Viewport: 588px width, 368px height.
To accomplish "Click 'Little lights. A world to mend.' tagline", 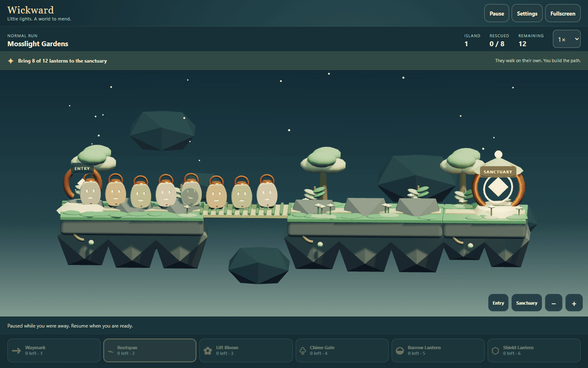I will coord(39,19).
